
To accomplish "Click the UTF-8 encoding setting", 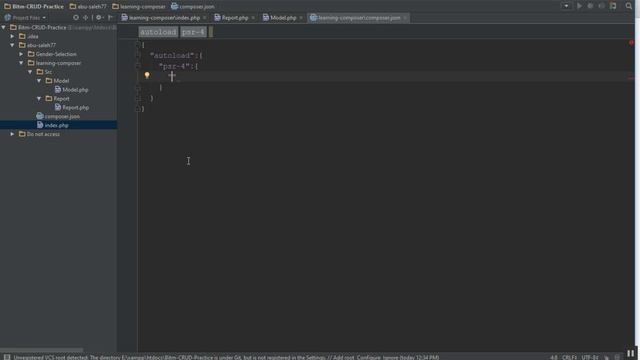I will (x=589, y=357).
